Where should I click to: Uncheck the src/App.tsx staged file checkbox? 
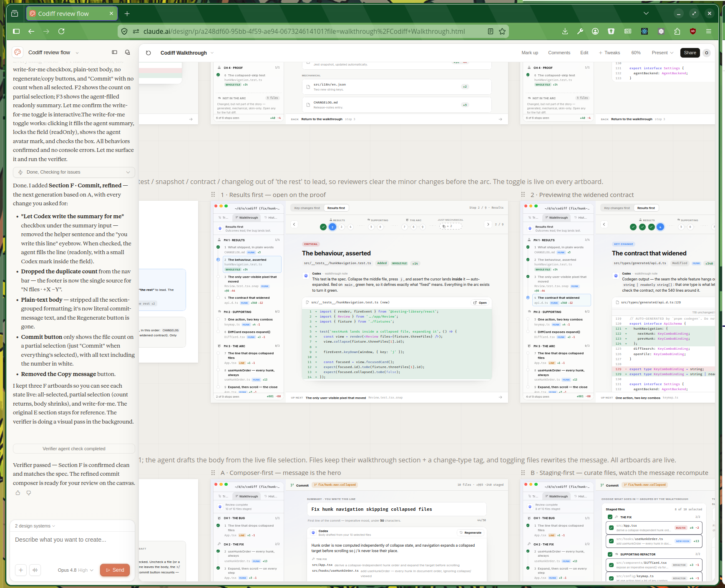coord(611,528)
